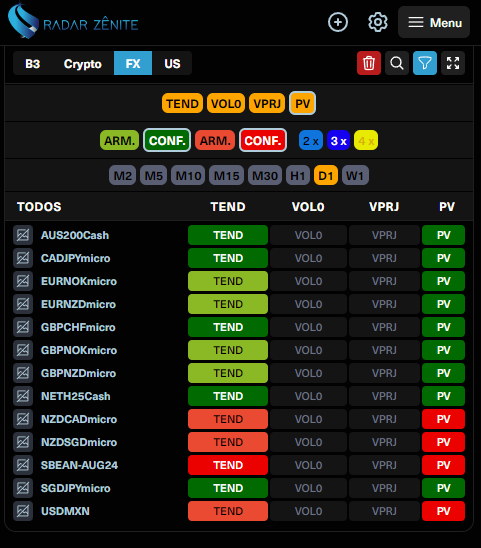Toggle the light green ARM. filter
The height and width of the screenshot is (548, 481).
point(120,140)
